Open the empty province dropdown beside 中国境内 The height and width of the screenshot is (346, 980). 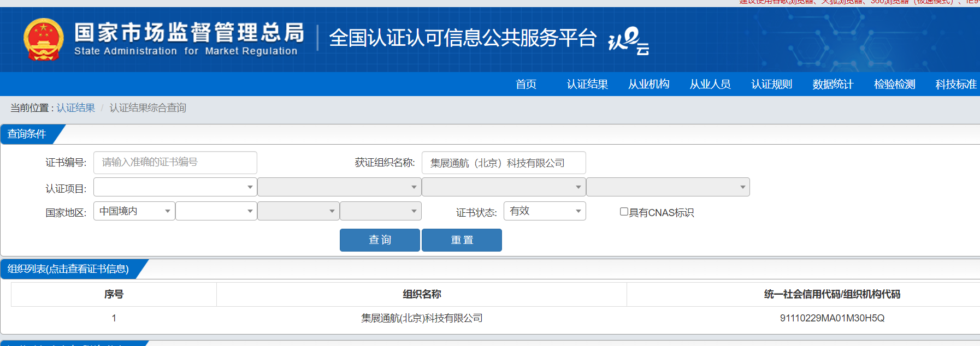click(x=216, y=211)
